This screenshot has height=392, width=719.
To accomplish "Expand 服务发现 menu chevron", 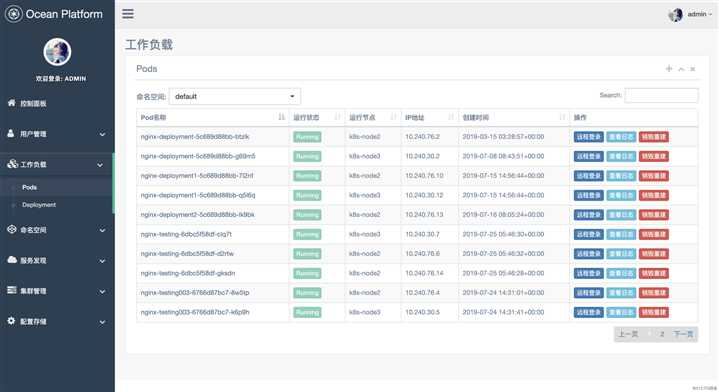I will tap(102, 261).
